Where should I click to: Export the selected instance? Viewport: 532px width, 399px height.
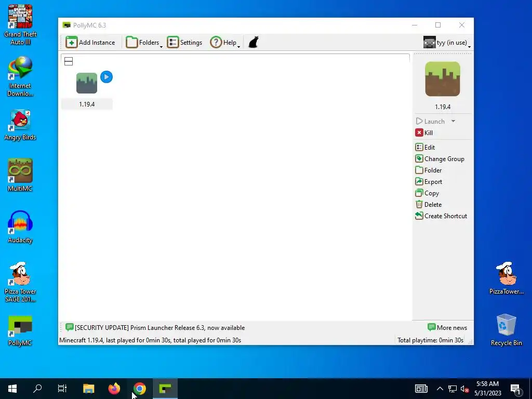coord(429,182)
